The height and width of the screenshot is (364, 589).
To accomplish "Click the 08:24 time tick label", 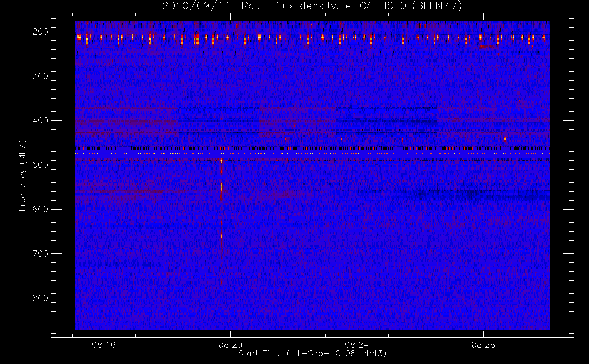I will [357, 345].
